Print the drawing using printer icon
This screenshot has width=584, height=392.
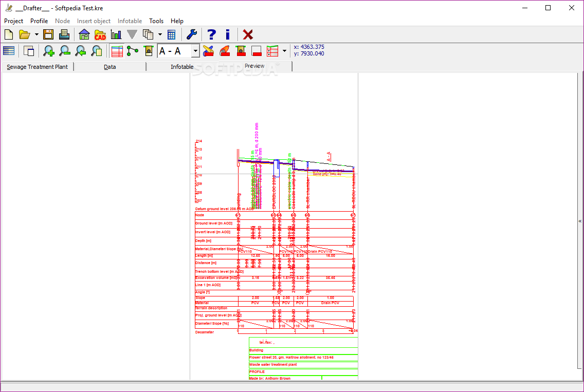[64, 34]
